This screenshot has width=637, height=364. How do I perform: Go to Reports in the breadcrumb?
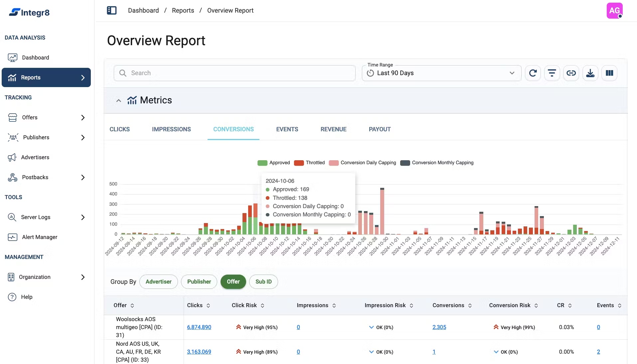[183, 10]
